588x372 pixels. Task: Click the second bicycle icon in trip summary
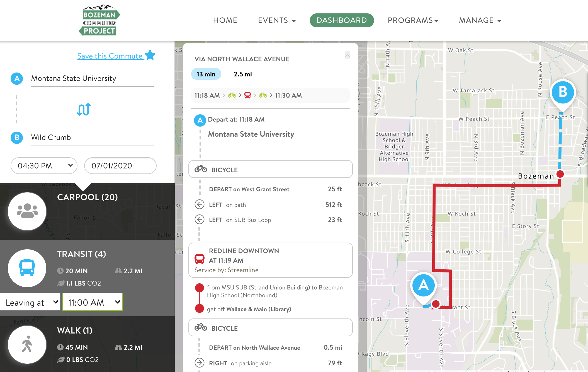[263, 95]
